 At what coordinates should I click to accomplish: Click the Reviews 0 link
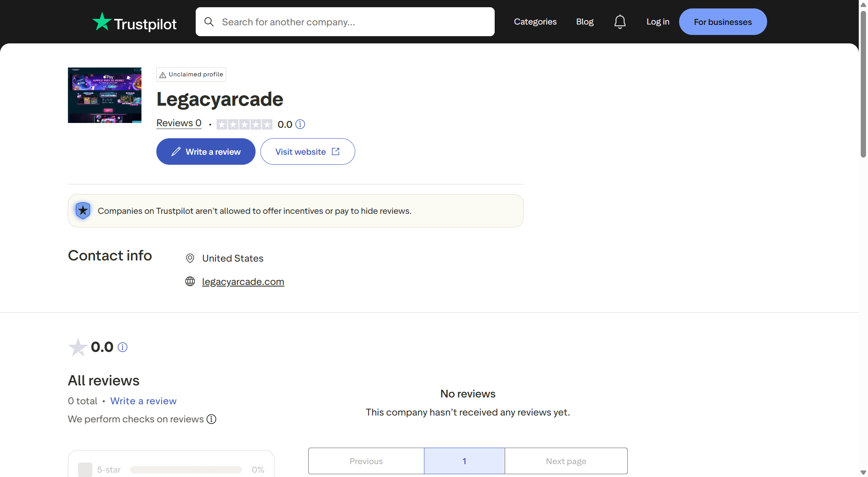tap(179, 123)
